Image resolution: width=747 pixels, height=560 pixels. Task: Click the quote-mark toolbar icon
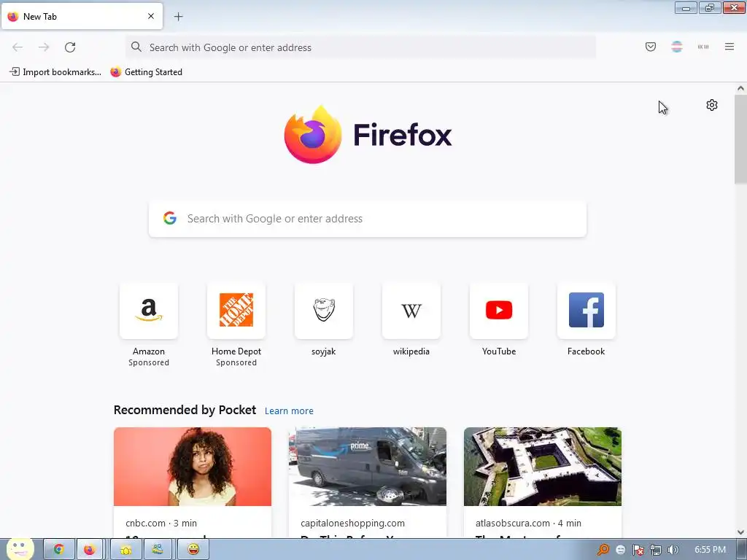pos(703,47)
